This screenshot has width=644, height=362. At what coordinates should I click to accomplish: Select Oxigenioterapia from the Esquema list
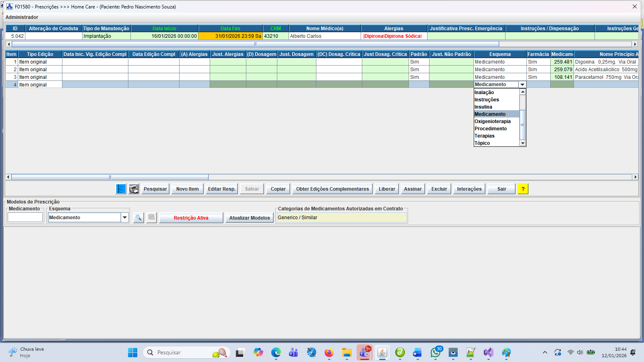coord(492,121)
